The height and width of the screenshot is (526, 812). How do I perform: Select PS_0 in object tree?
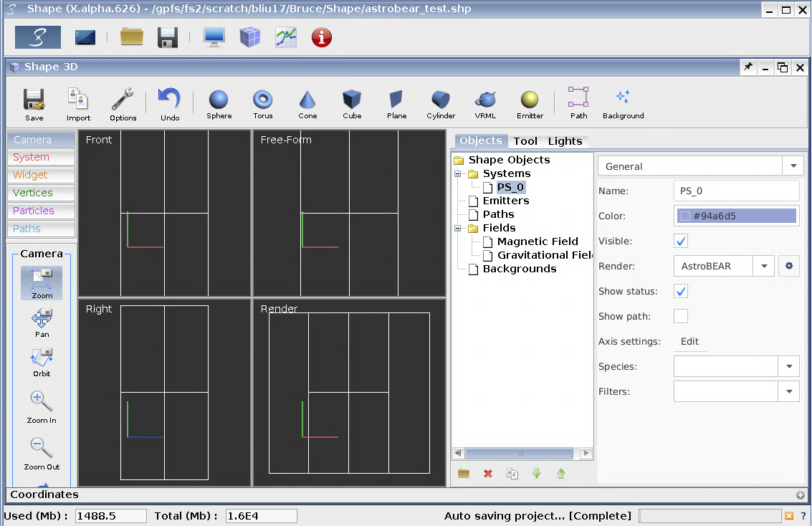[510, 187]
